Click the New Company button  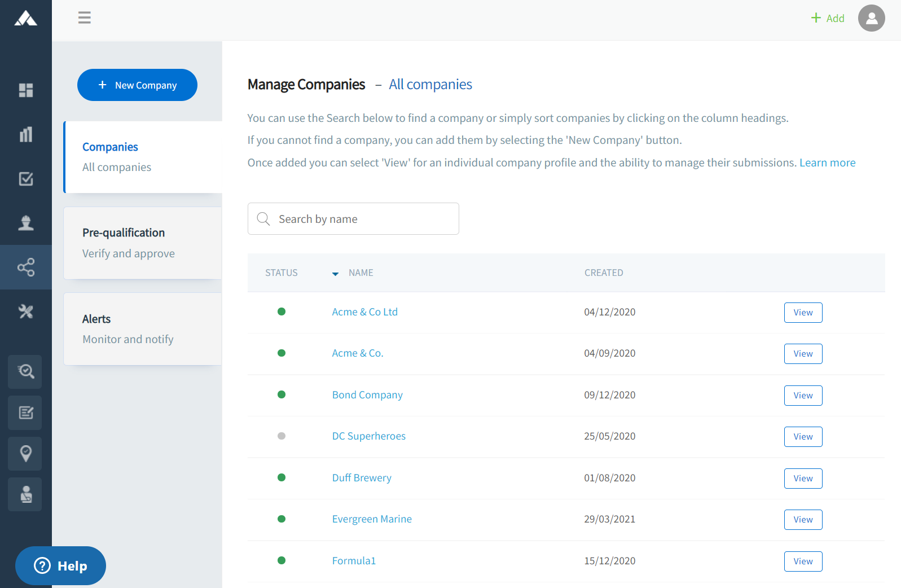click(x=137, y=85)
